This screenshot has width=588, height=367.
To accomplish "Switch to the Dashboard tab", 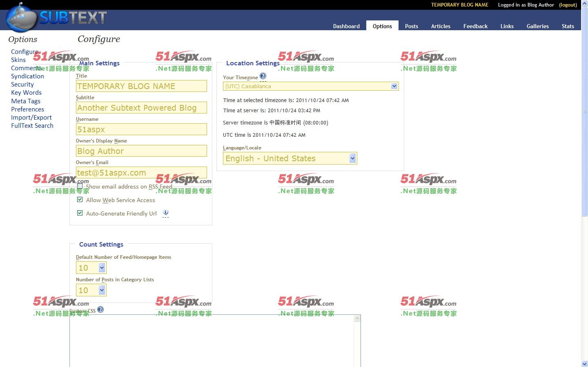I will coord(346,26).
